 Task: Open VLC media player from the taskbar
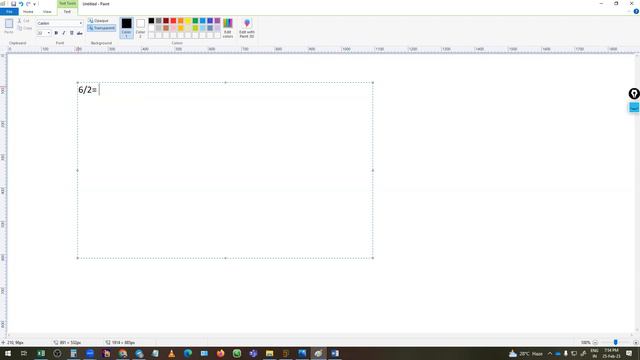coord(171,353)
